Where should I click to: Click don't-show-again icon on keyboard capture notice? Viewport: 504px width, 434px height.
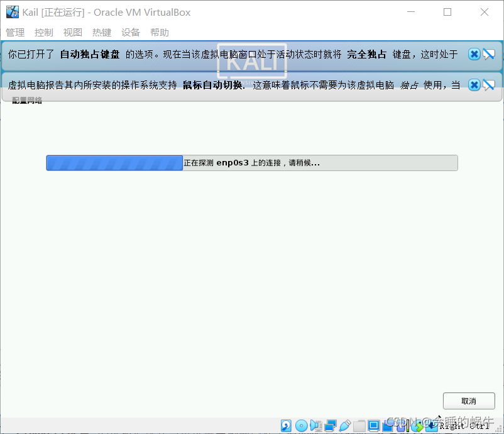[489, 54]
